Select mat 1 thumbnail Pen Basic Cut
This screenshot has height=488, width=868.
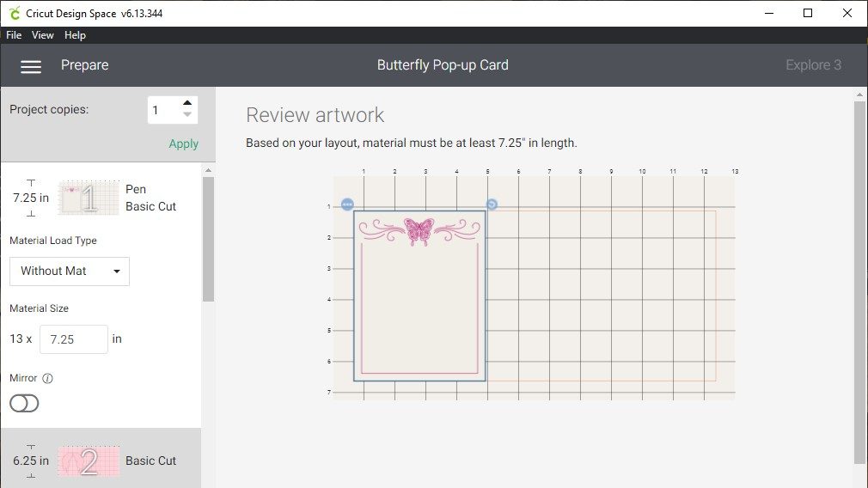point(89,198)
